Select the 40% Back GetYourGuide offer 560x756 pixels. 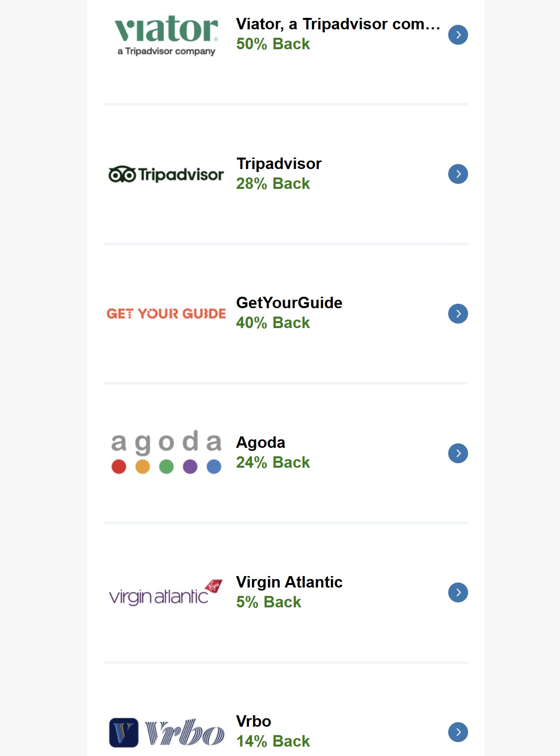[x=273, y=323]
